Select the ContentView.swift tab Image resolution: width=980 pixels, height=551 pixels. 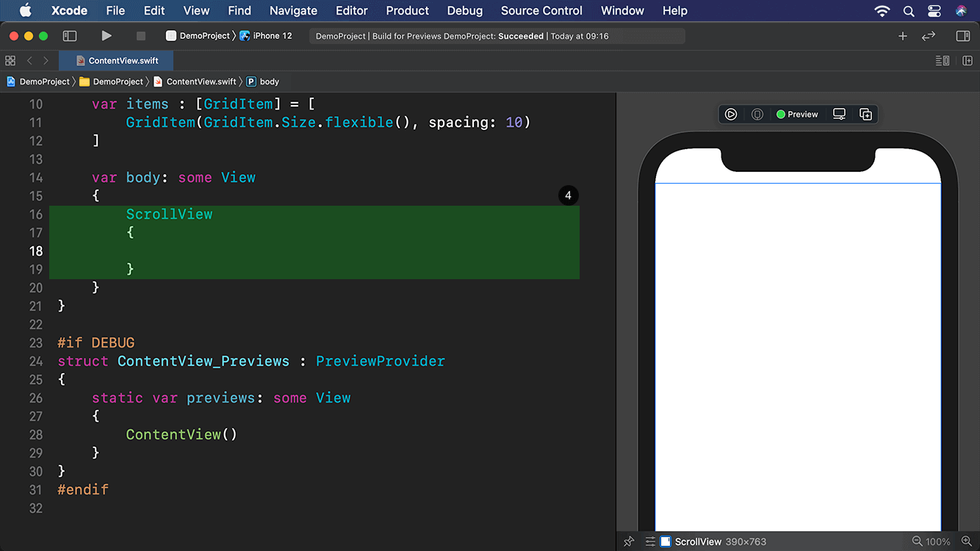coord(117,61)
